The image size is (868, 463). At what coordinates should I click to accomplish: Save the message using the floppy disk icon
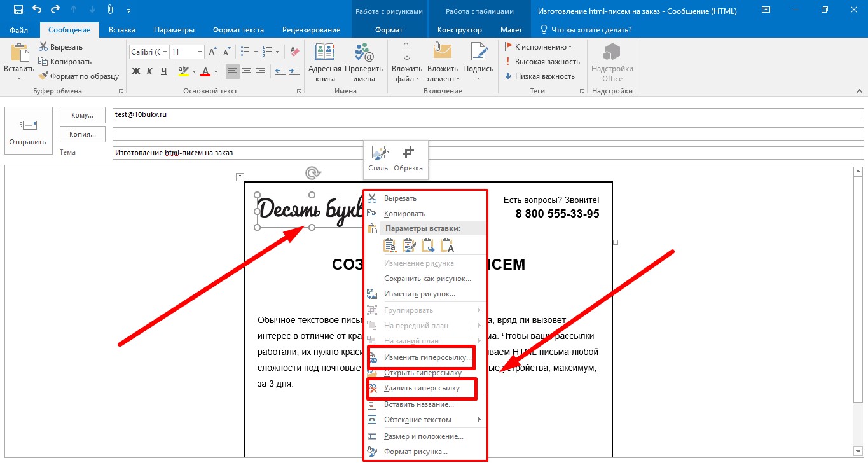18,10
